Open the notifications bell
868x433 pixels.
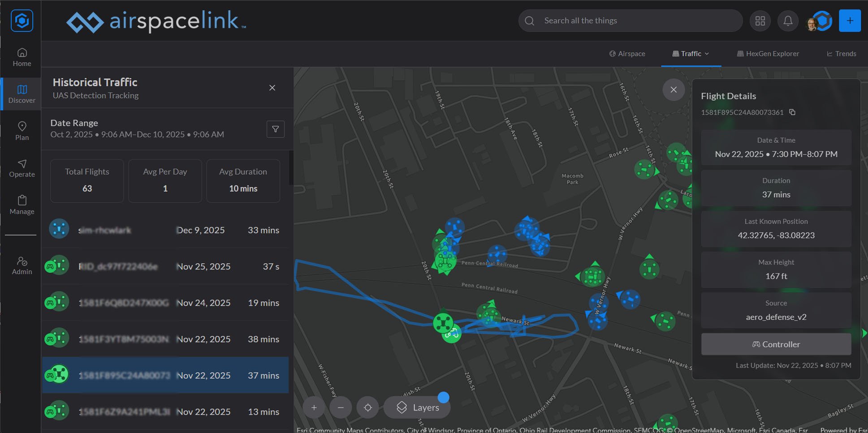[x=788, y=21]
